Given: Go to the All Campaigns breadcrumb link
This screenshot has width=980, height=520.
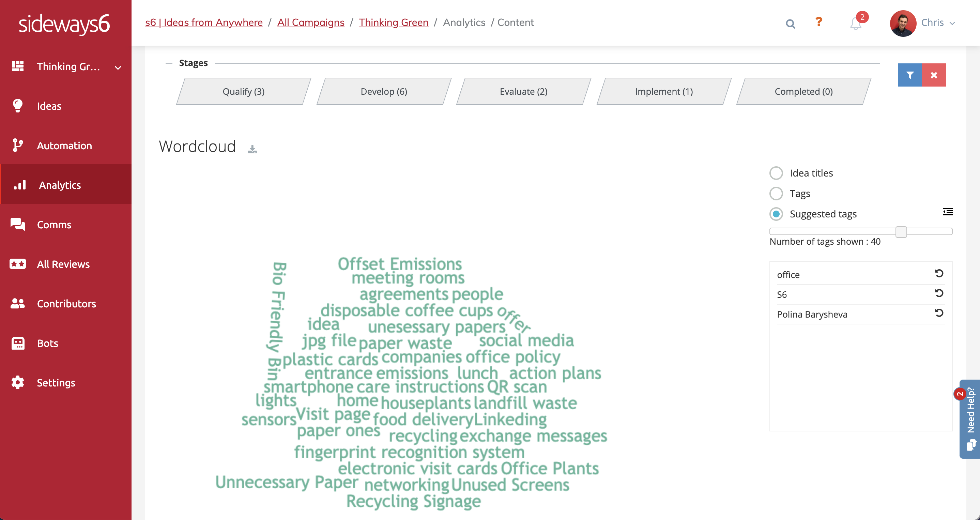Looking at the screenshot, I should pyautogui.click(x=310, y=22).
